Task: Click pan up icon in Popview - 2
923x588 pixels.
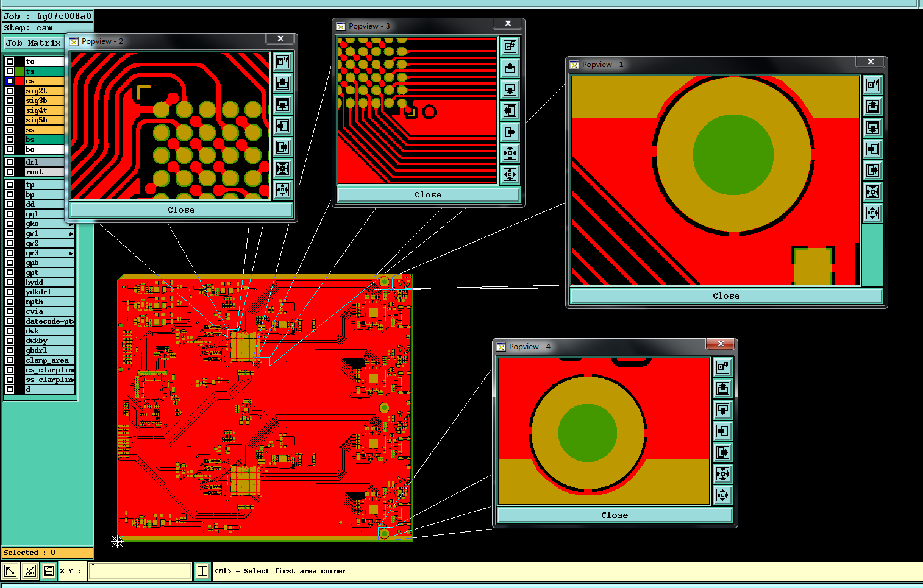Action: (282, 83)
